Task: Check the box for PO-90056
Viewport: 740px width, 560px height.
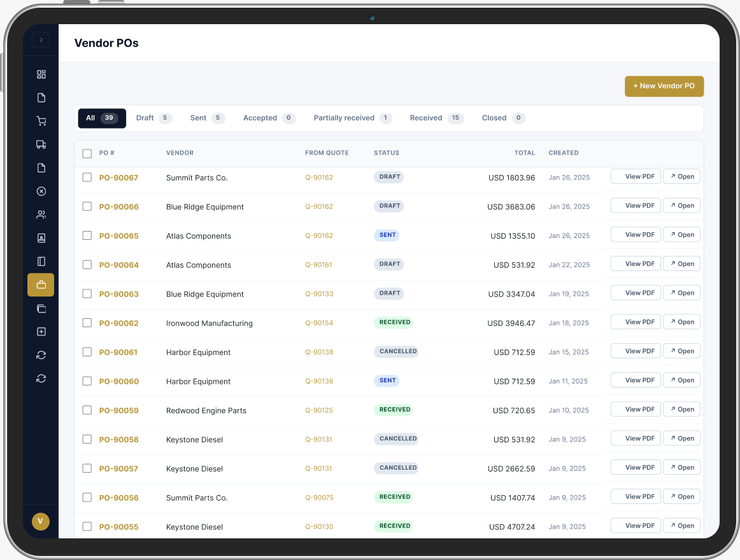Action: pos(87,497)
